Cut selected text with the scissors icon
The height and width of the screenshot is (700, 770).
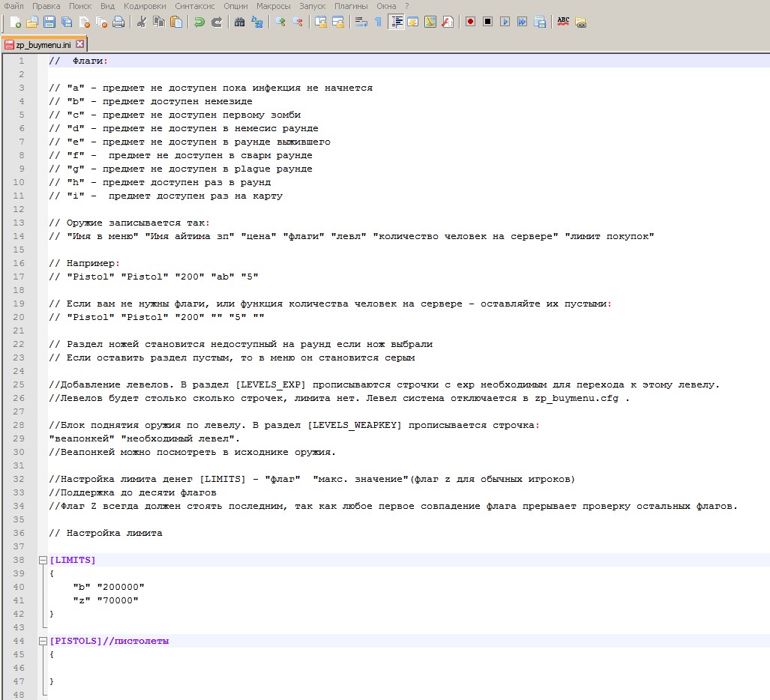(x=142, y=22)
